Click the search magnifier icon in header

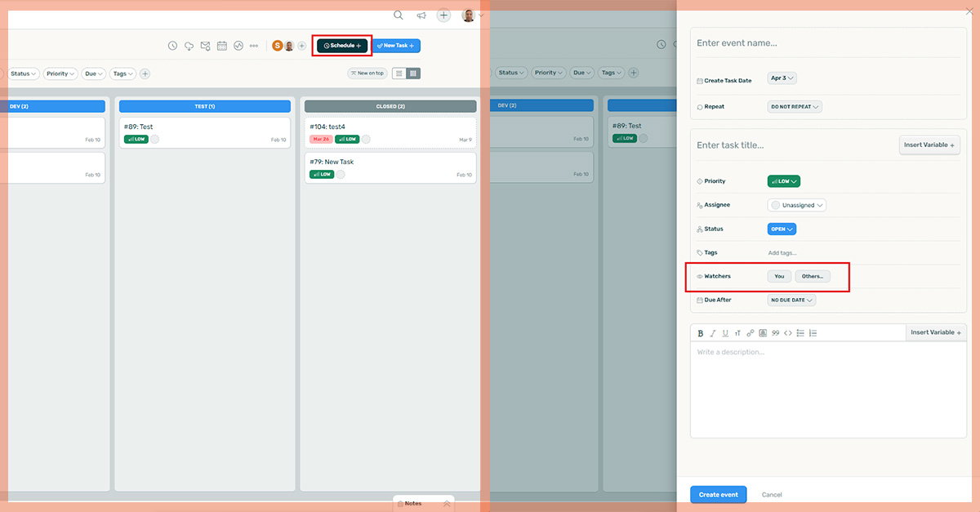click(x=399, y=15)
